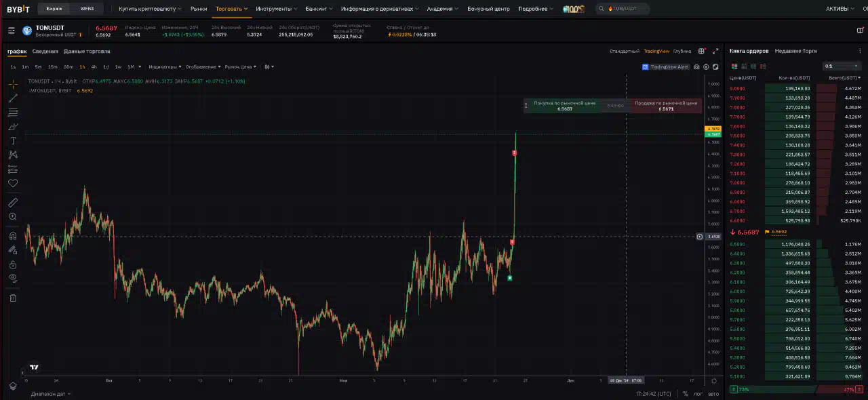This screenshot has width=868, height=400.
Task: Select the trend line drawing tool
Action: click(x=13, y=98)
